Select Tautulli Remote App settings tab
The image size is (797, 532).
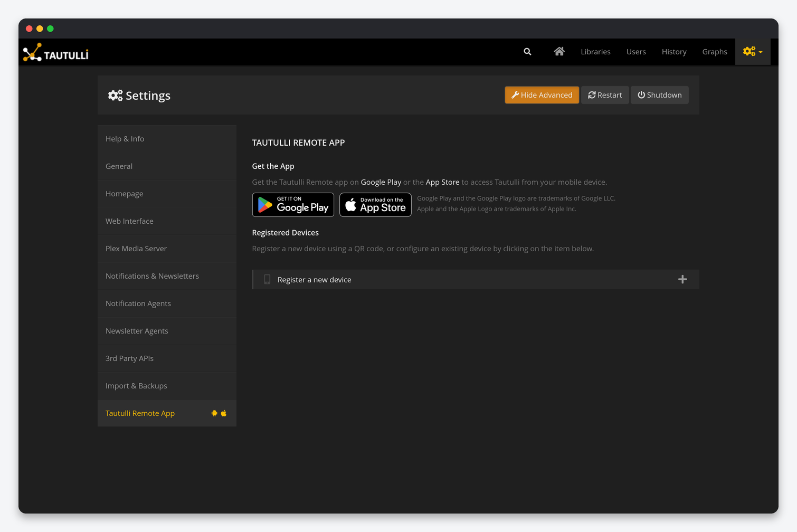pyautogui.click(x=167, y=413)
